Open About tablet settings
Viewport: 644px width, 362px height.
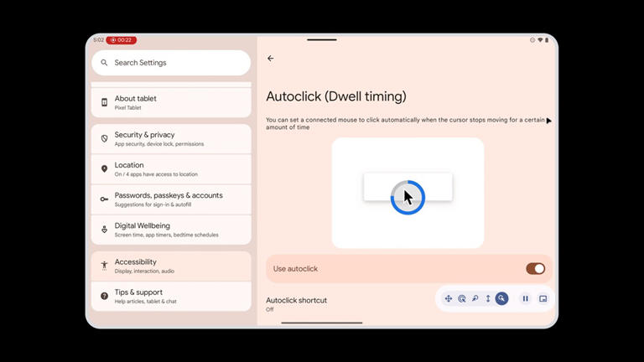(171, 102)
